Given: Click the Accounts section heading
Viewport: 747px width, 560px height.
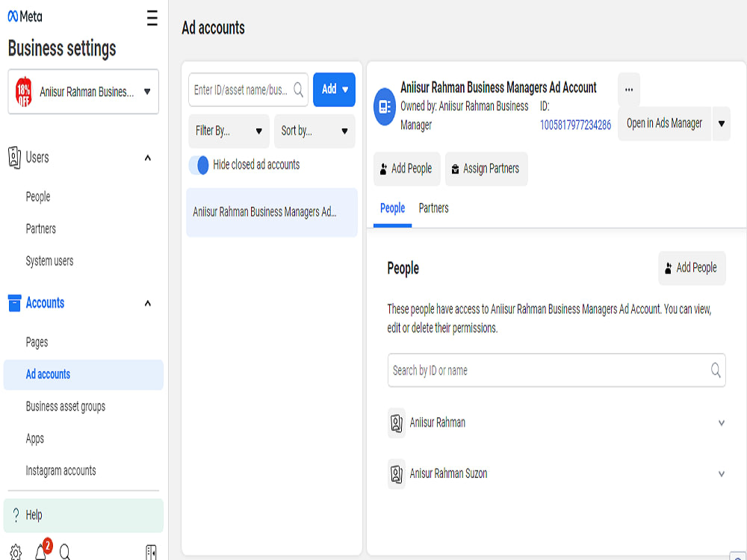Looking at the screenshot, I should pos(45,303).
